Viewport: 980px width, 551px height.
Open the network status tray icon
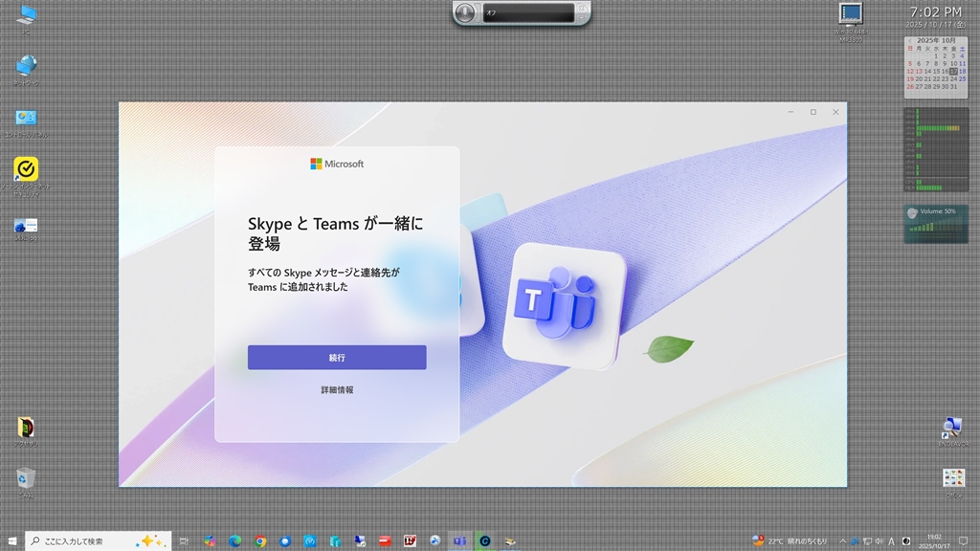[867, 541]
